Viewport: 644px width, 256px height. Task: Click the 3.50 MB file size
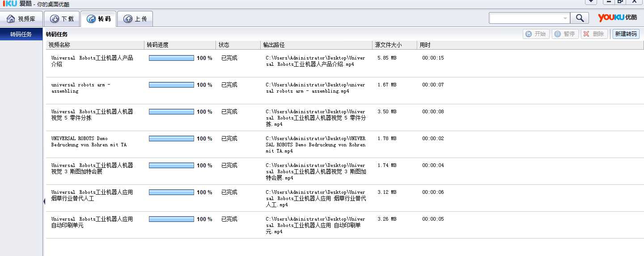tap(387, 112)
